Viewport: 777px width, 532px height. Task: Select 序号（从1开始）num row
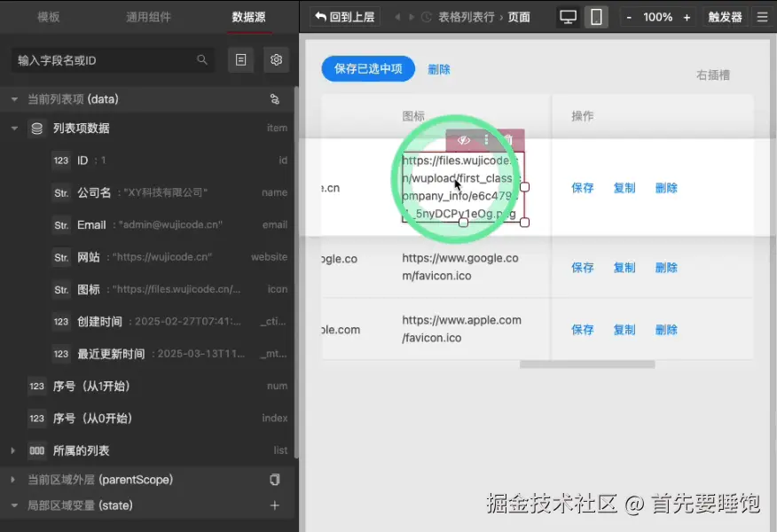click(149, 386)
